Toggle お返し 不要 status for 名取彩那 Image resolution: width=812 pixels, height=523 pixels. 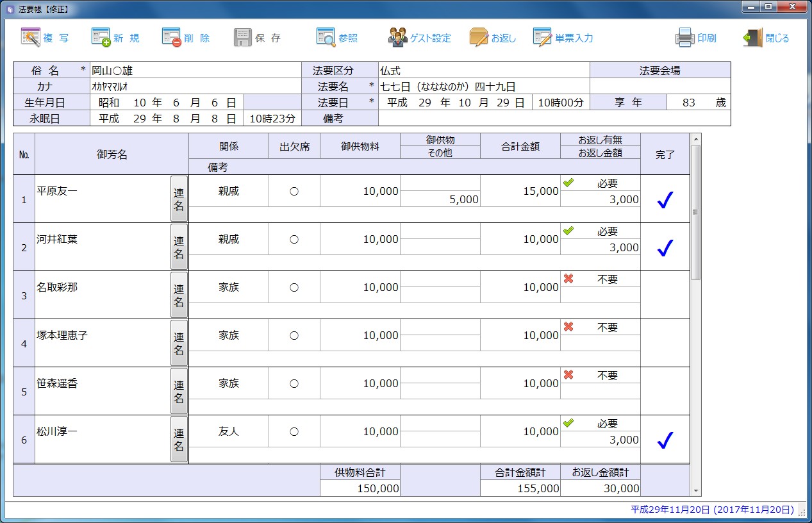coord(600,279)
